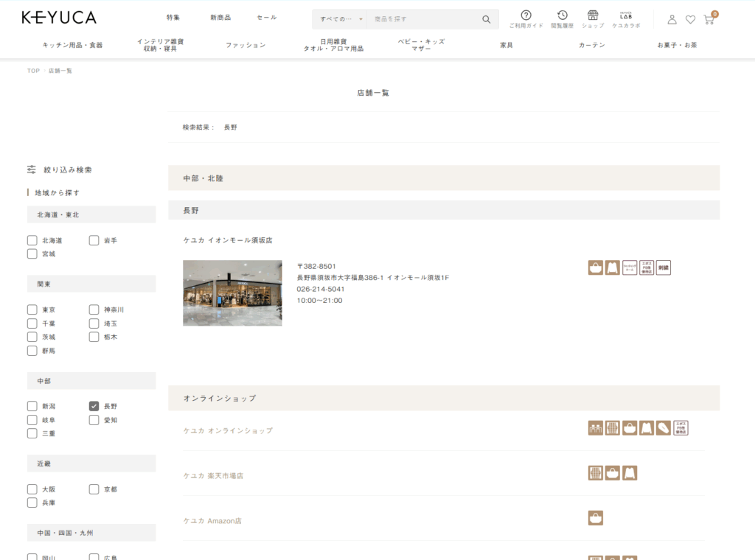Uncheck the 長野 checkbox
The image size is (755, 560).
pyautogui.click(x=94, y=405)
